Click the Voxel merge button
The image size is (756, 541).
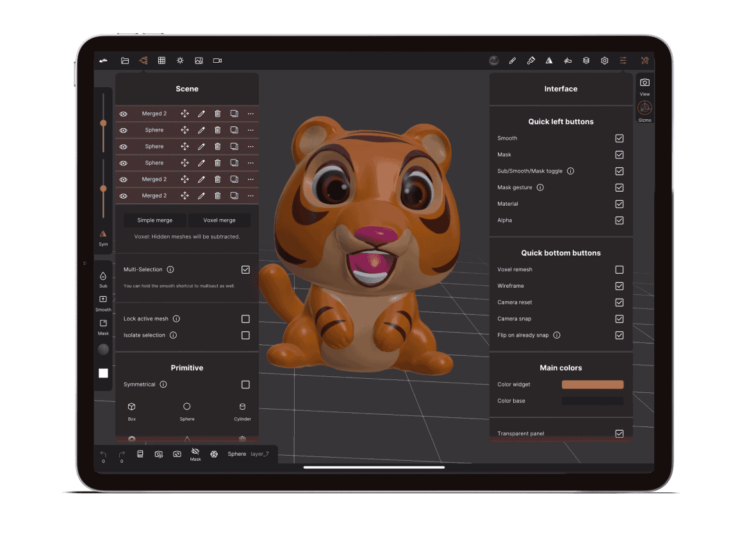pyautogui.click(x=219, y=221)
